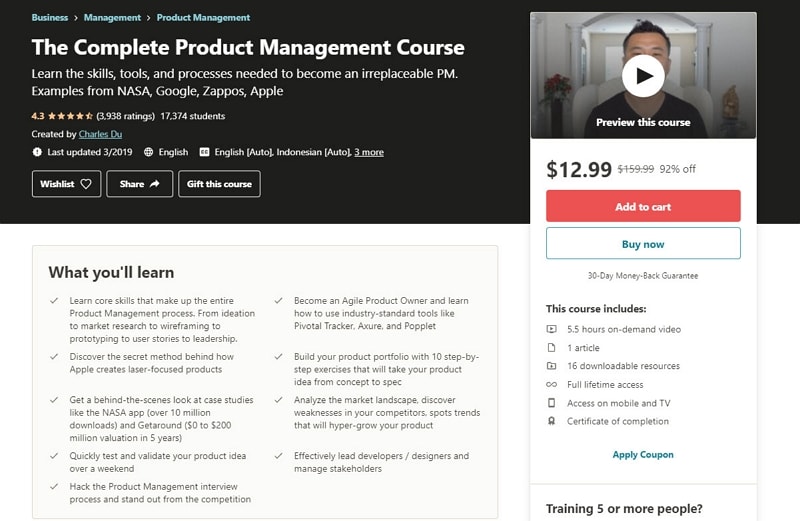The image size is (800, 521).
Task: Click the full lifetime access infinity icon
Action: pyautogui.click(x=551, y=385)
